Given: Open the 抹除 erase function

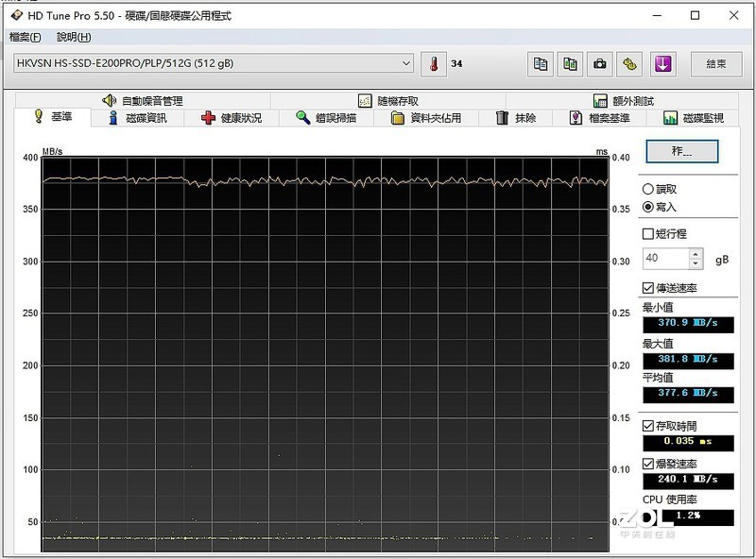Looking at the screenshot, I should point(517,117).
